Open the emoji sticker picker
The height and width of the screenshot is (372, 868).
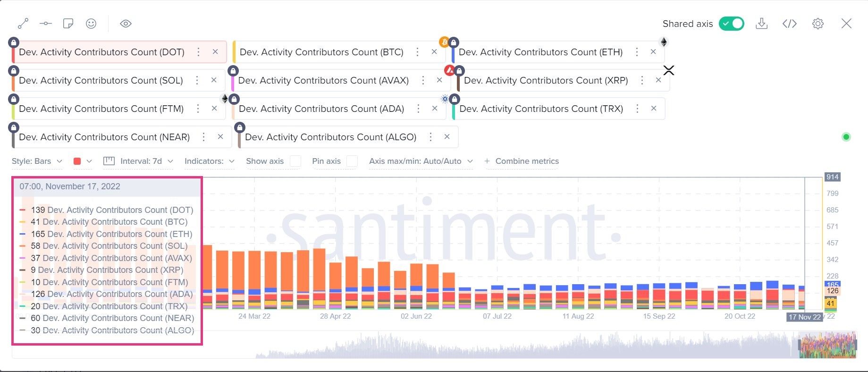[91, 23]
